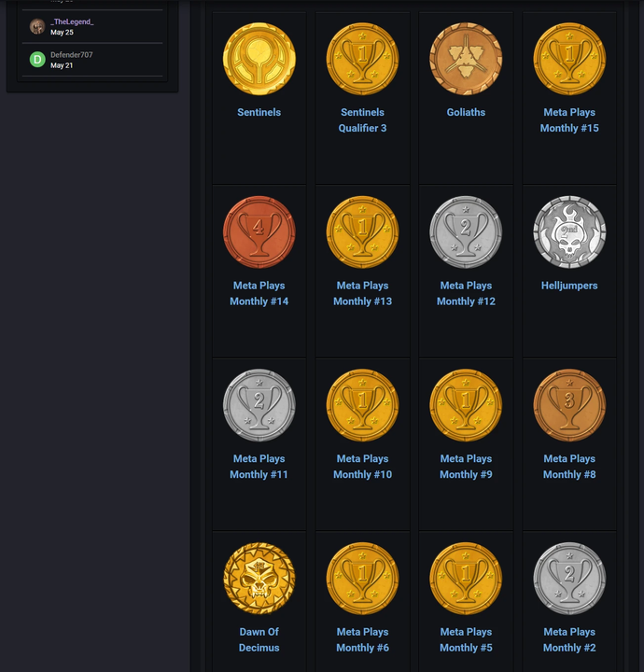Open the Meta Plays Monthly #6 link

pyautogui.click(x=362, y=639)
